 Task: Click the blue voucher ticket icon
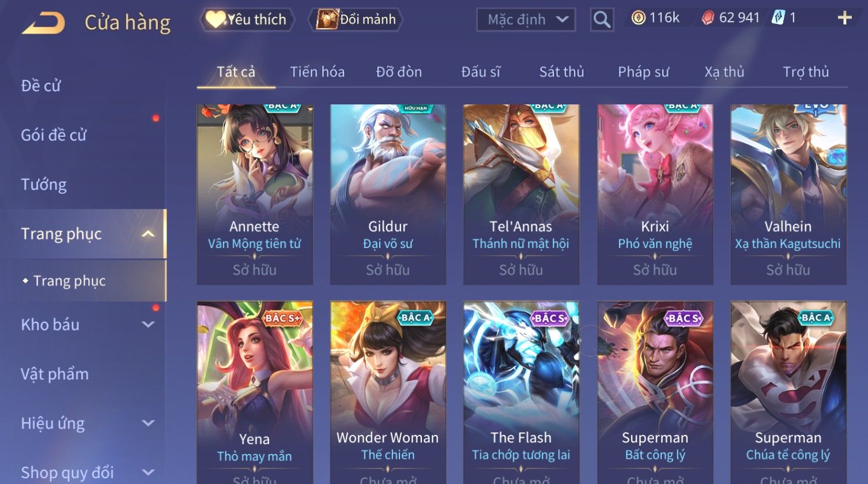(778, 18)
